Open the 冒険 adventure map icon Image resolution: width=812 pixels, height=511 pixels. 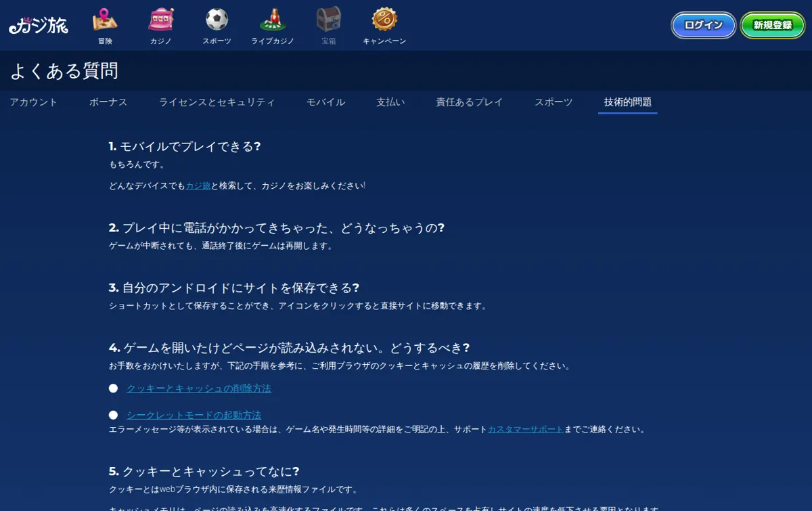[105, 20]
